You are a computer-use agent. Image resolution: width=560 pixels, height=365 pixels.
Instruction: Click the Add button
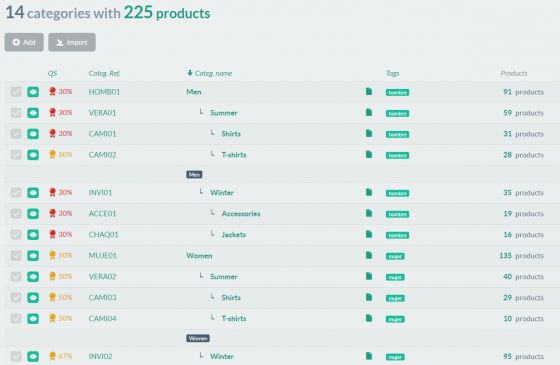click(24, 42)
